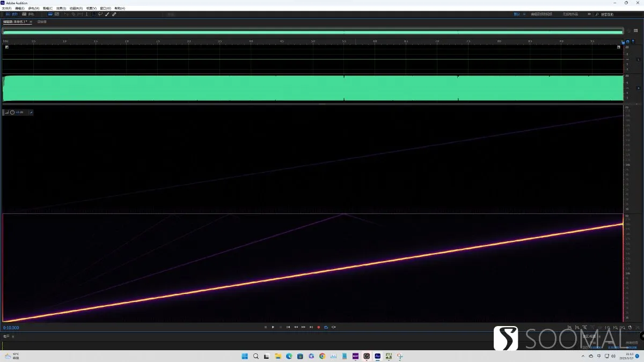Select the Spot Healing Brush tool
This screenshot has width=644, height=362.
(114, 14)
